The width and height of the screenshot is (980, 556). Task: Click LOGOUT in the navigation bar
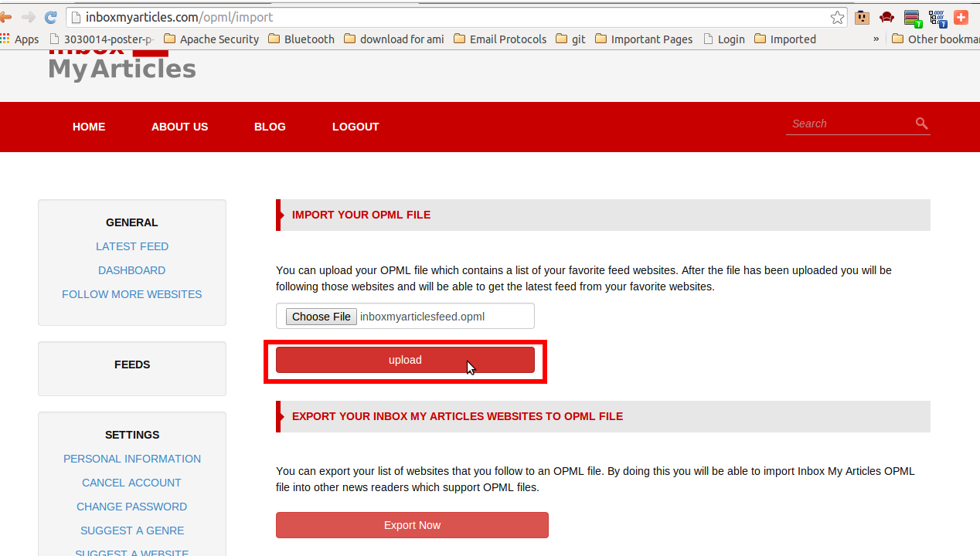(356, 127)
